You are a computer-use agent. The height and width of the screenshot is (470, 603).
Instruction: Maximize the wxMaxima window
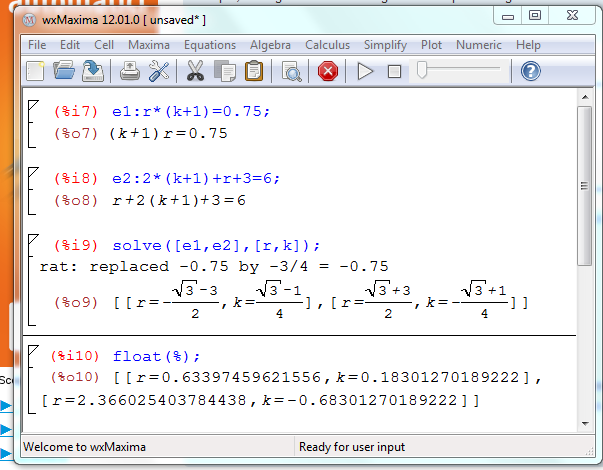(x=535, y=15)
